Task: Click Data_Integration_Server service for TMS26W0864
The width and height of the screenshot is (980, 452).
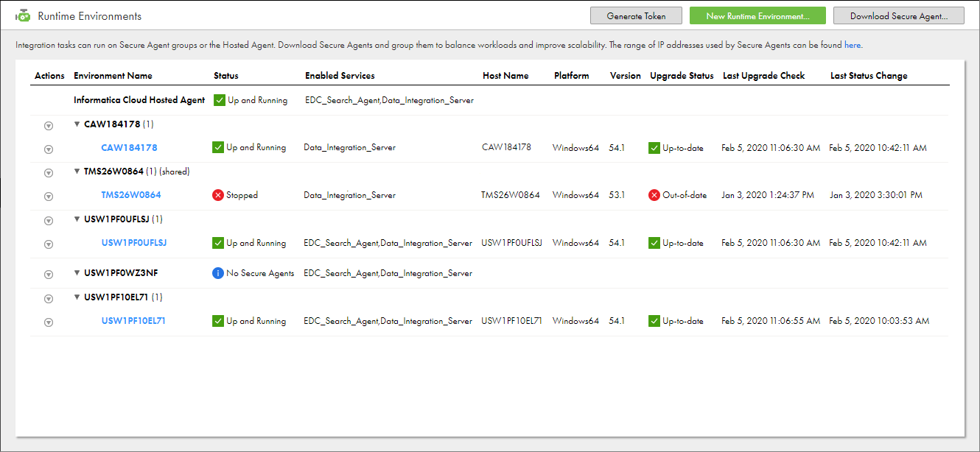Action: pyautogui.click(x=349, y=195)
